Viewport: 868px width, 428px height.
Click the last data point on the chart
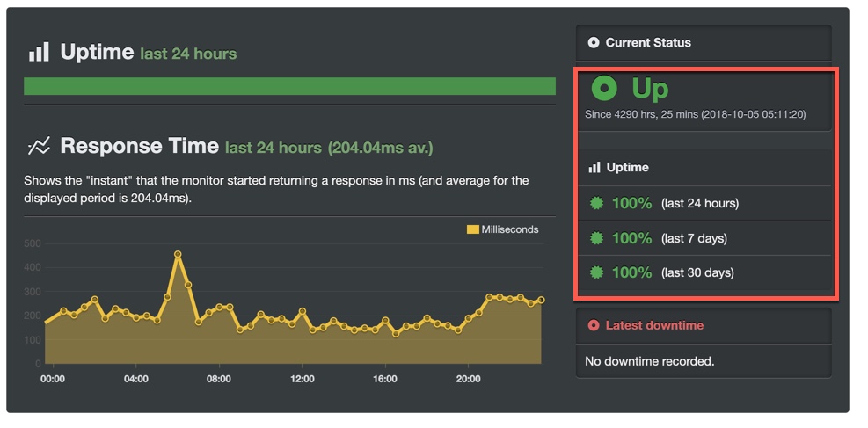point(542,300)
